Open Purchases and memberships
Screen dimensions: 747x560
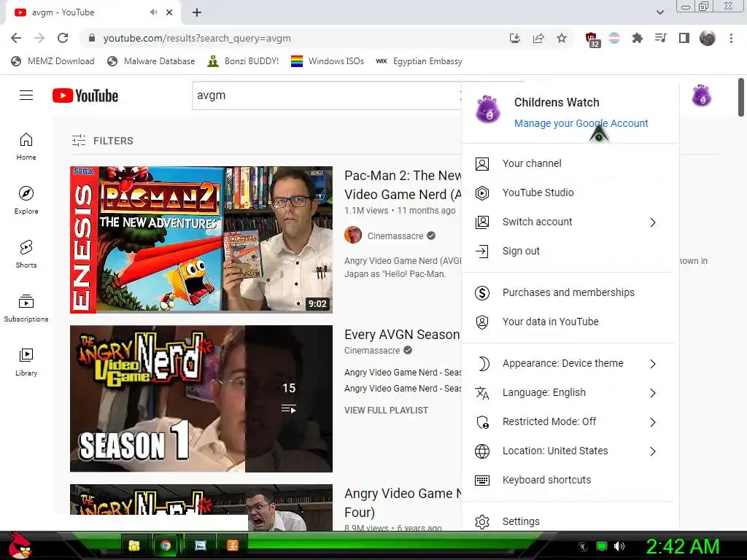570,292
